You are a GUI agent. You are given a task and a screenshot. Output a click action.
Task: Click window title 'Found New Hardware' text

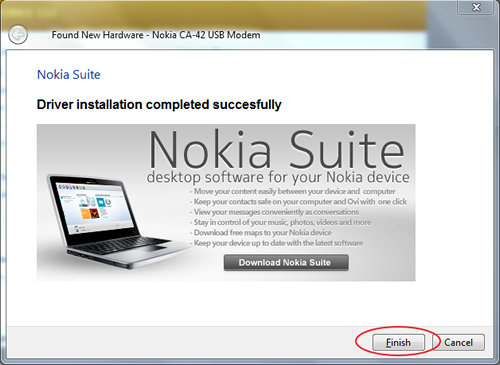coord(156,35)
